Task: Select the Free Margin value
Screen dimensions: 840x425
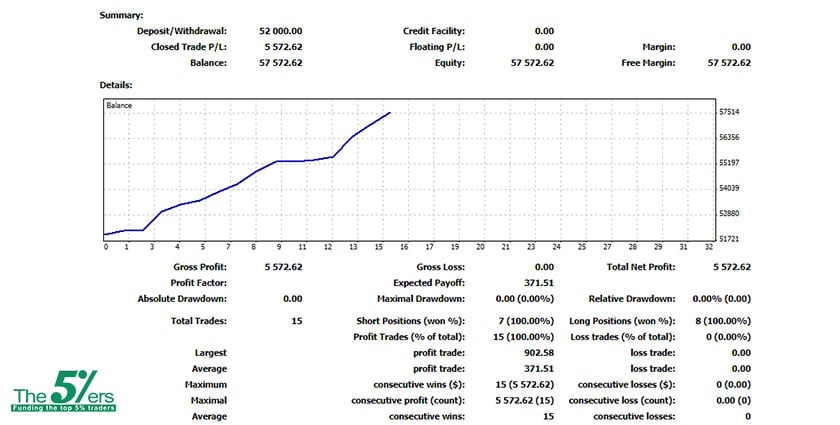Action: [x=729, y=63]
